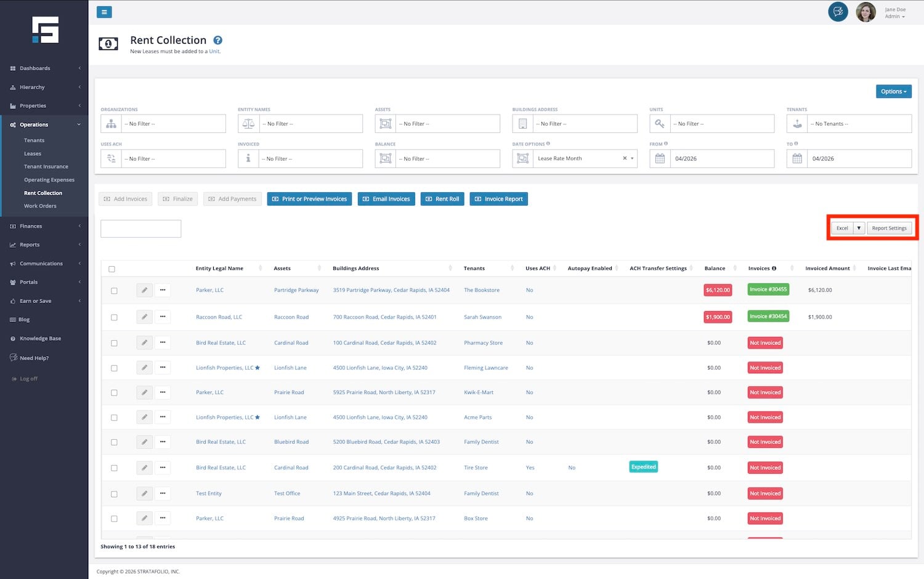The image size is (924, 579).
Task: Open the Organizations filter dropdown
Action: pos(174,124)
